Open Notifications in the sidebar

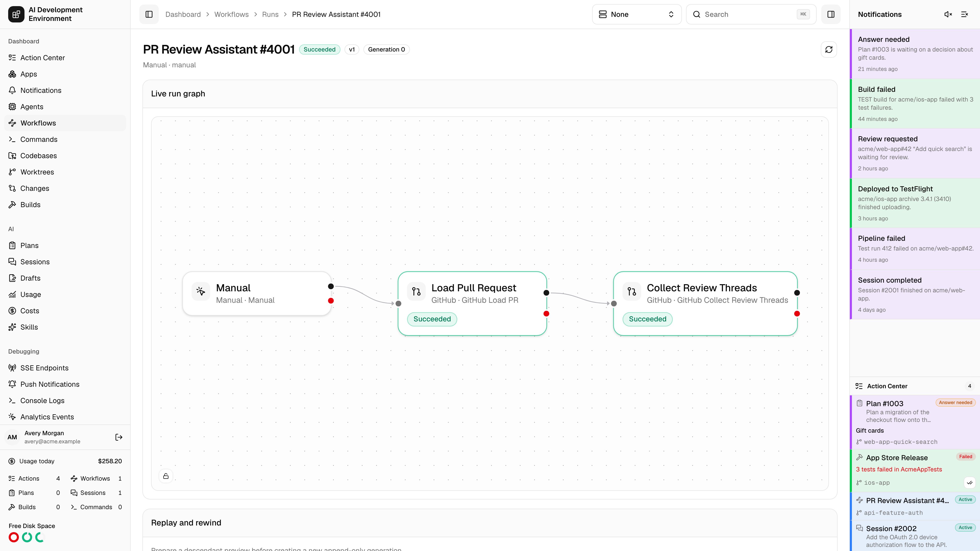pyautogui.click(x=65, y=91)
